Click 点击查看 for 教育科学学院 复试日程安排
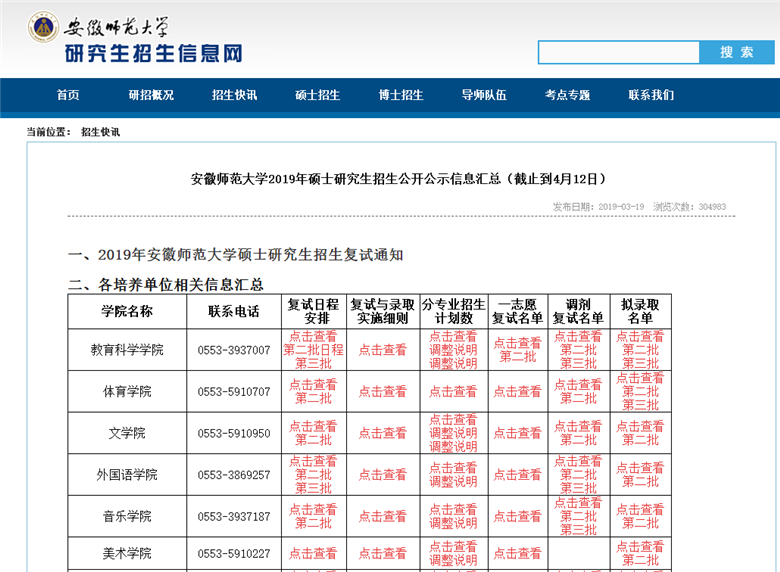The image size is (780, 572). 313,336
